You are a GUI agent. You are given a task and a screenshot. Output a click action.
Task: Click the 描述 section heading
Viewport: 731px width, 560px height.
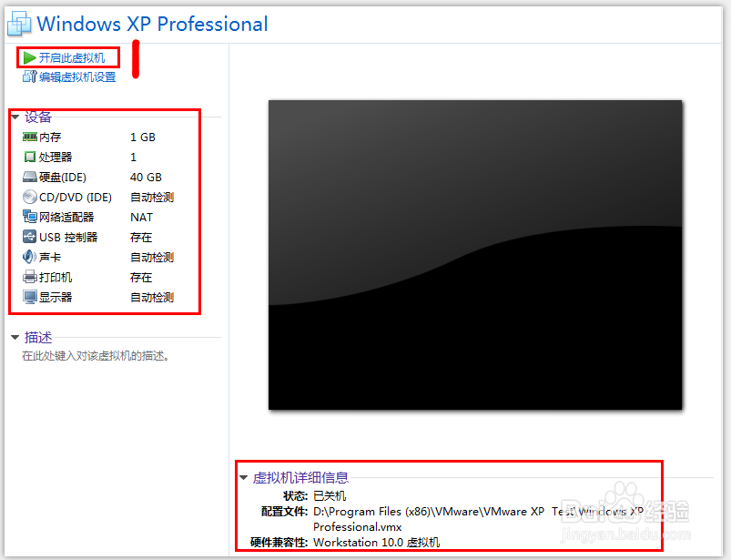coord(37,337)
